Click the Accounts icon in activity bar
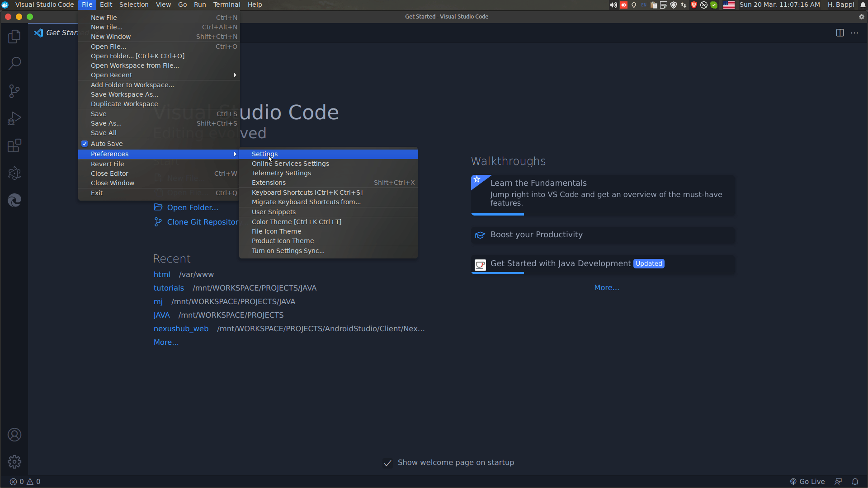 (14, 435)
